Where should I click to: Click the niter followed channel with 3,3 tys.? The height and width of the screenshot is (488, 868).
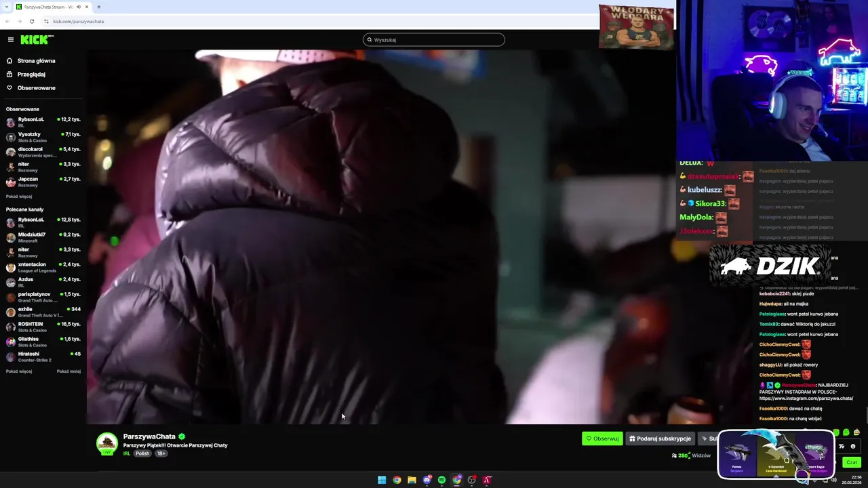43,167
